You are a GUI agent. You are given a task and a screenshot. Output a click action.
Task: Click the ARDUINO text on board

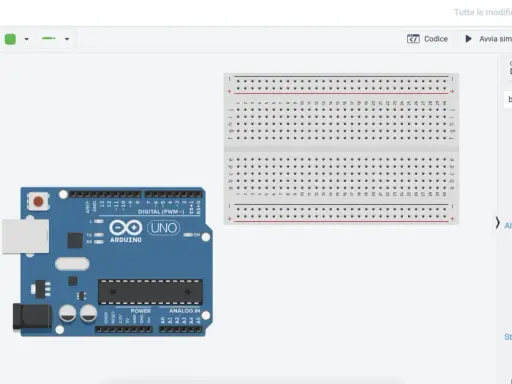tap(126, 240)
